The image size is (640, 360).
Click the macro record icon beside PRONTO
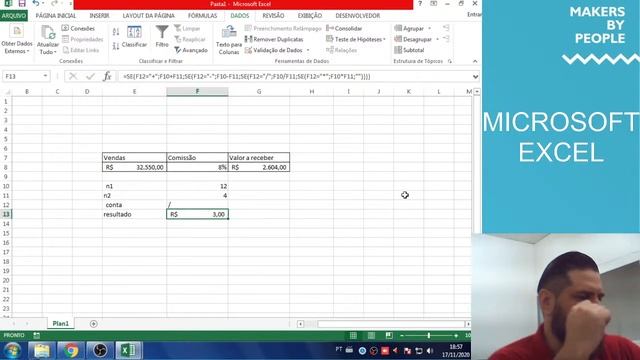point(36,336)
